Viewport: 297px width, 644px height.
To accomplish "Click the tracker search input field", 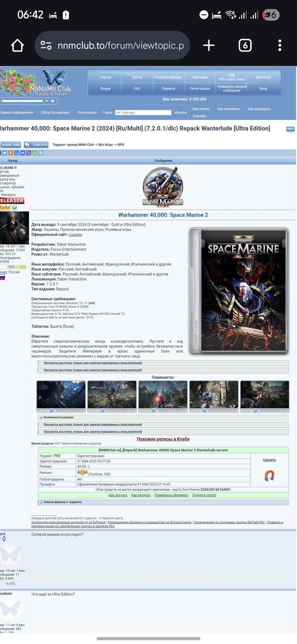I will (143, 112).
